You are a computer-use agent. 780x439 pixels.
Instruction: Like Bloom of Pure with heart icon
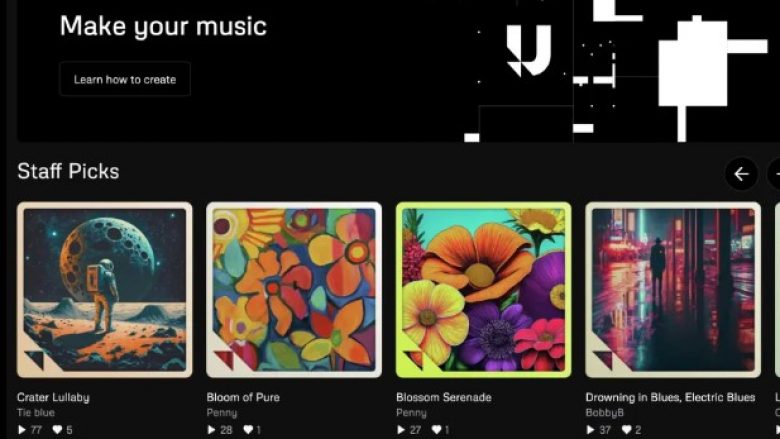pyautogui.click(x=248, y=430)
